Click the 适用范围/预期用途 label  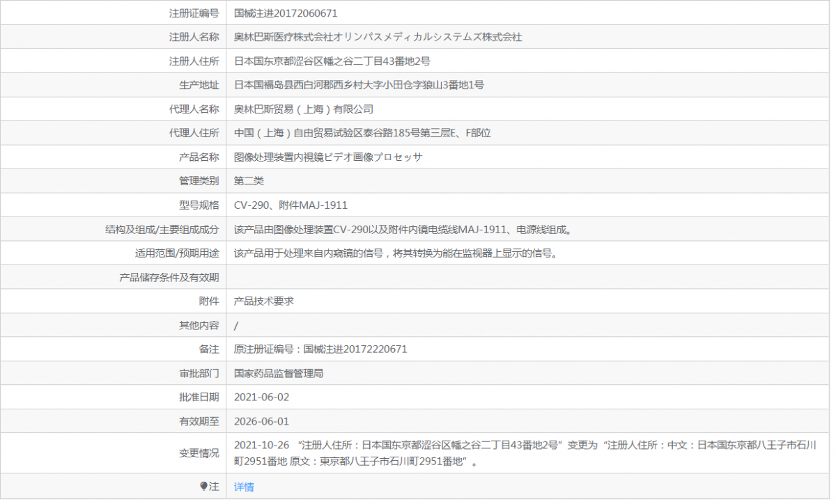(177, 253)
